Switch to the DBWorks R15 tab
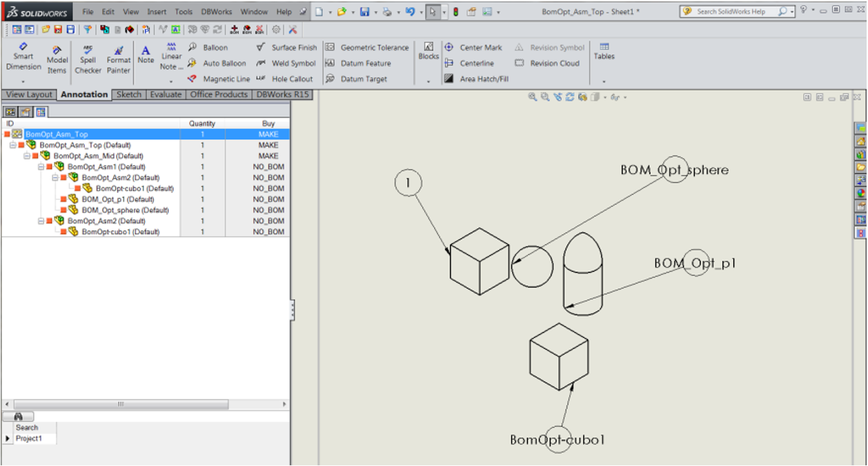The height and width of the screenshot is (466, 868). pyautogui.click(x=283, y=94)
